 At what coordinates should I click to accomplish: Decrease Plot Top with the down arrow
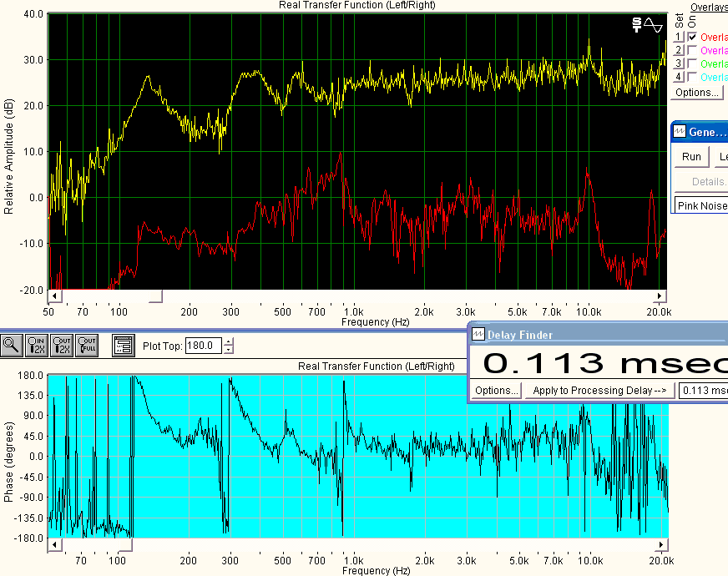(228, 350)
